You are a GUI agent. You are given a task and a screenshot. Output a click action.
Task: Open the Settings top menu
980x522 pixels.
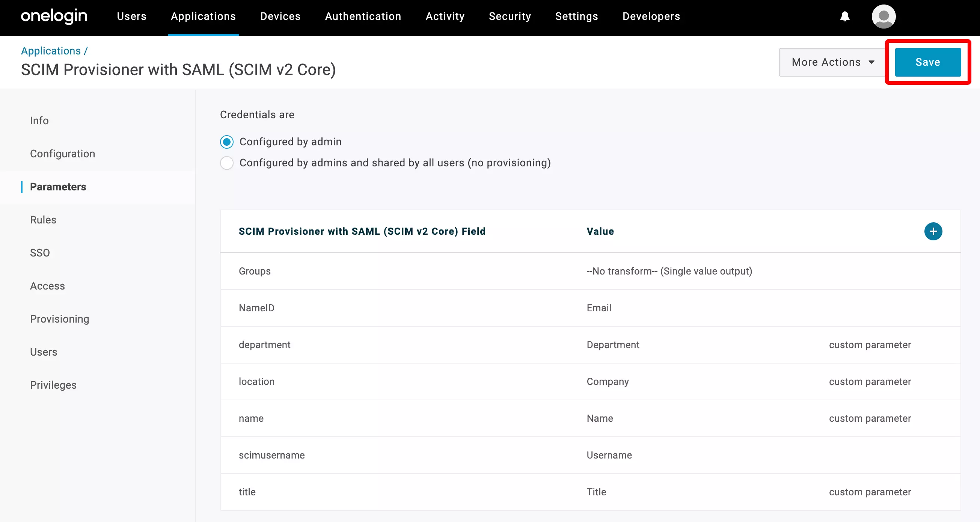point(576,17)
